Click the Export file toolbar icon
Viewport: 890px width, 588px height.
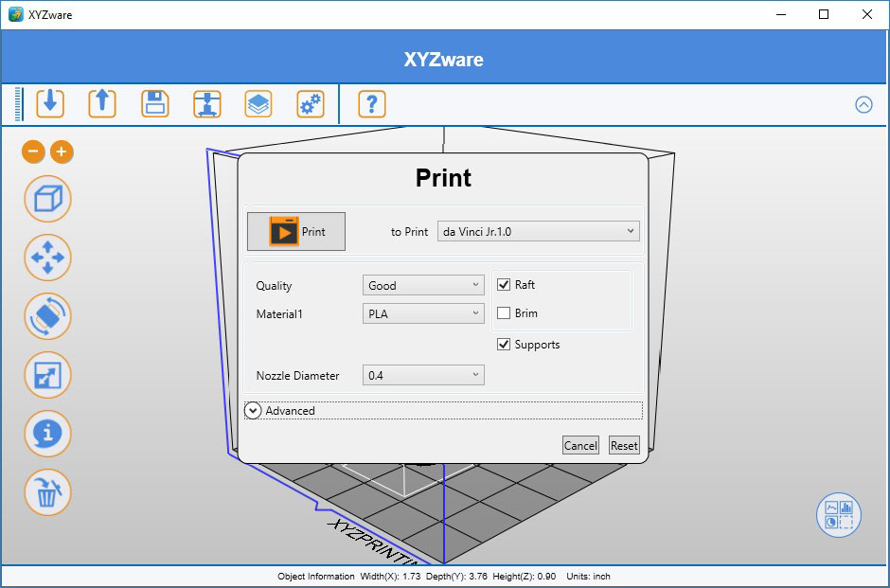point(102,104)
